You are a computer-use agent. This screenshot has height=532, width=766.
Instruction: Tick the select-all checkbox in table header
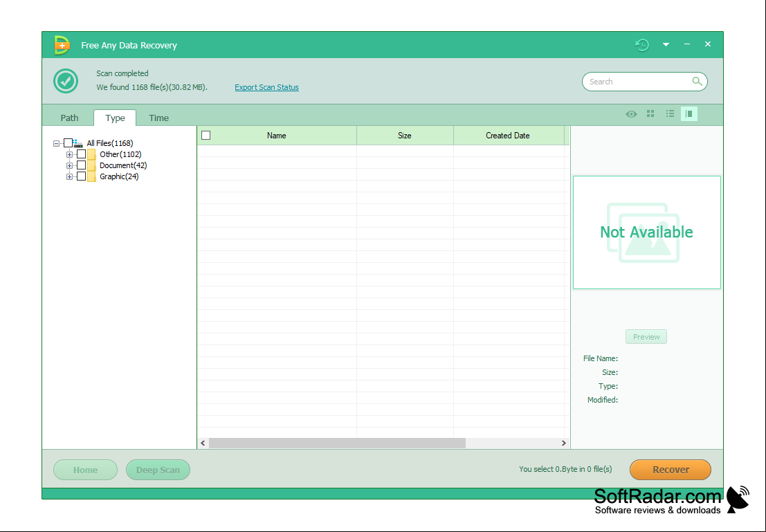click(206, 136)
